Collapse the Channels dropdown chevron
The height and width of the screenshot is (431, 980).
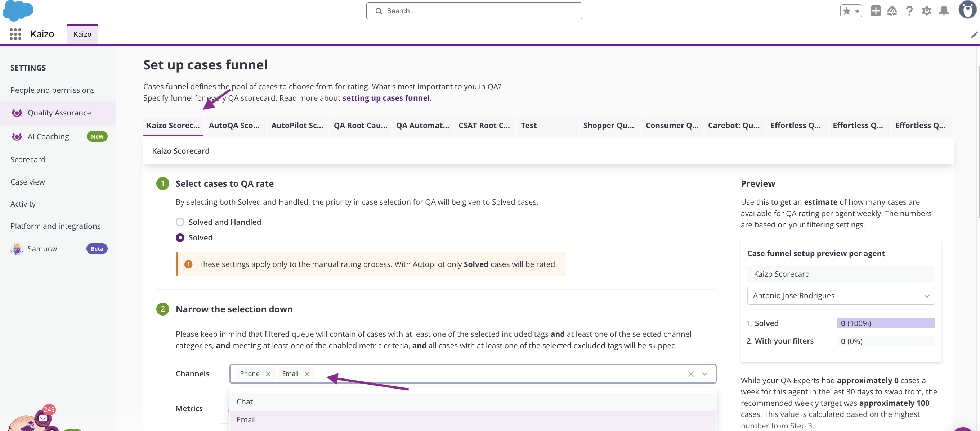click(x=704, y=374)
